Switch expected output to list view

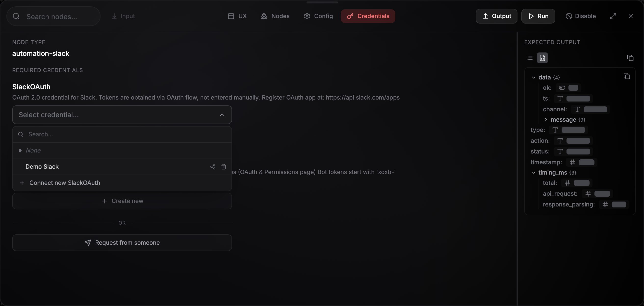pyautogui.click(x=530, y=58)
